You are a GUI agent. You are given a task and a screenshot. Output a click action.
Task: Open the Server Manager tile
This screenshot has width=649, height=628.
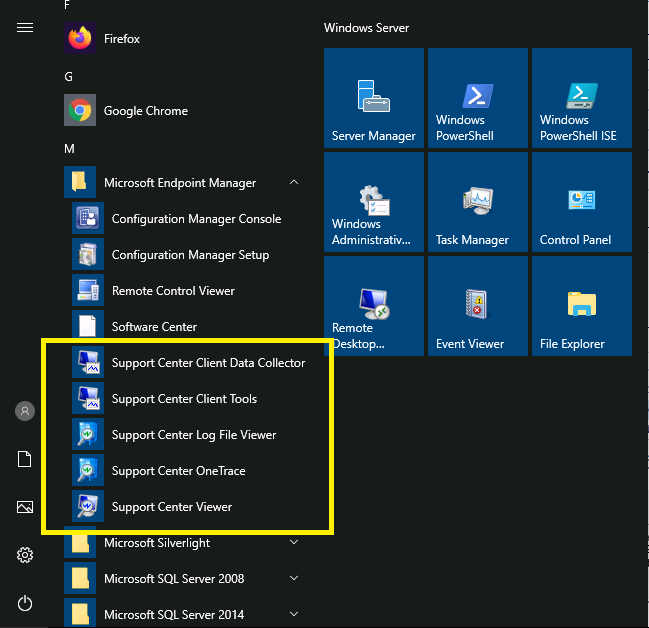[374, 98]
